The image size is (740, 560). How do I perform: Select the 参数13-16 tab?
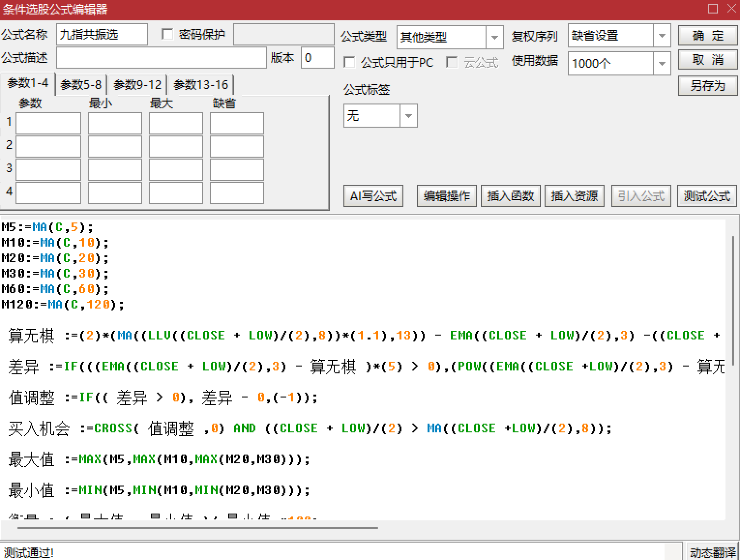click(201, 85)
